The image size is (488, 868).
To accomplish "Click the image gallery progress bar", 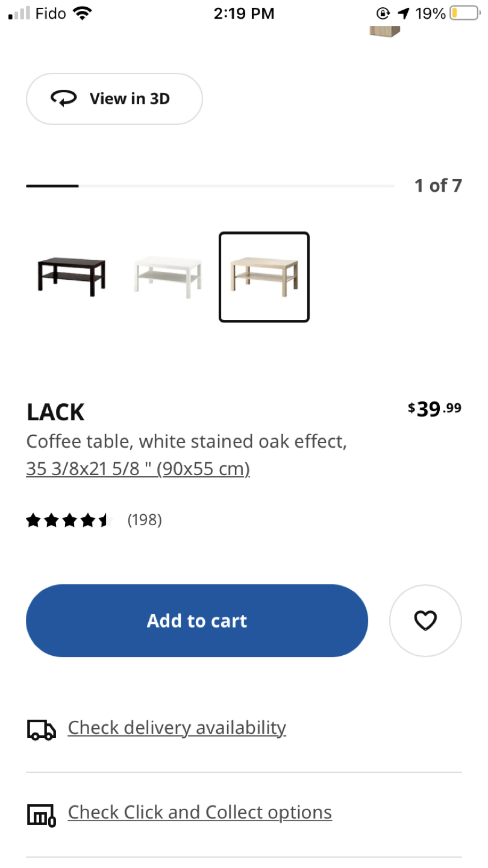I will click(x=210, y=186).
